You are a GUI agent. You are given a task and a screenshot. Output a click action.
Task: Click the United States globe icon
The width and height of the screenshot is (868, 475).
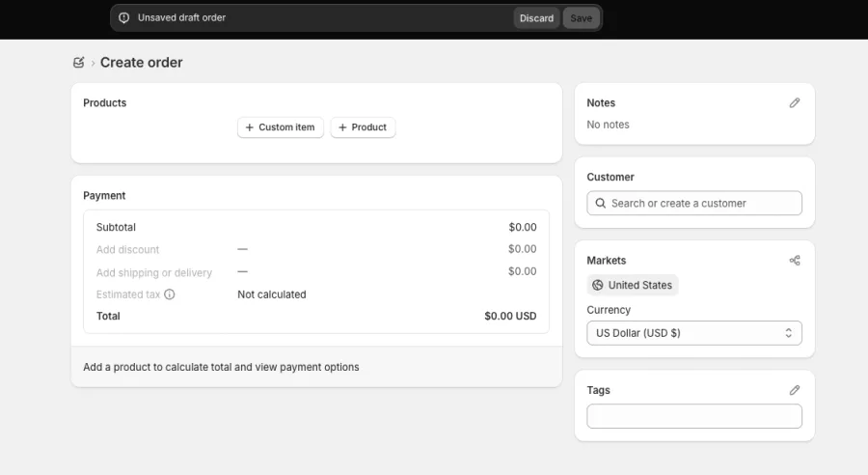tap(597, 285)
